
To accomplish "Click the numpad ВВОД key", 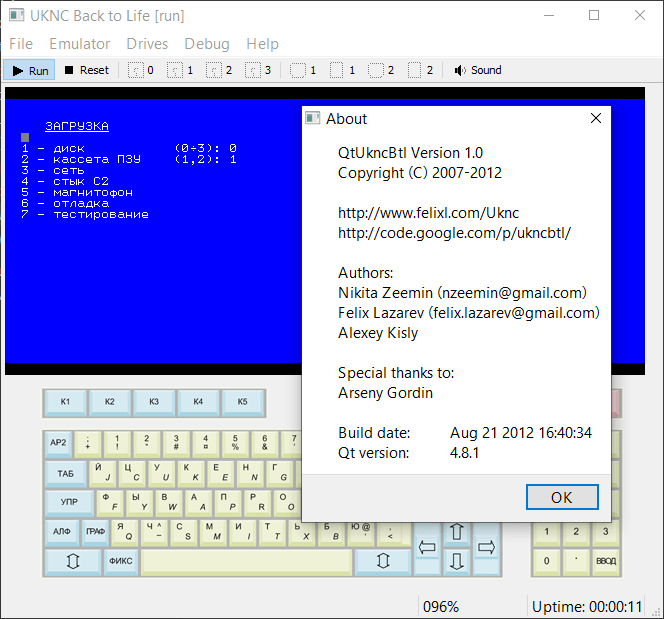I will [606, 562].
